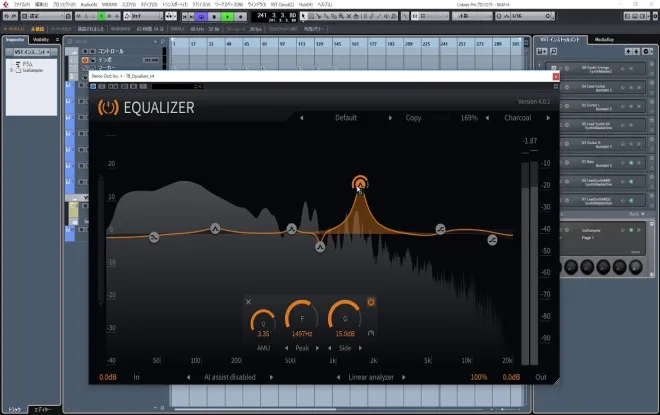Screen dimensions: 660x415
Task: Click the Record button in transport
Action: tap(240, 16)
